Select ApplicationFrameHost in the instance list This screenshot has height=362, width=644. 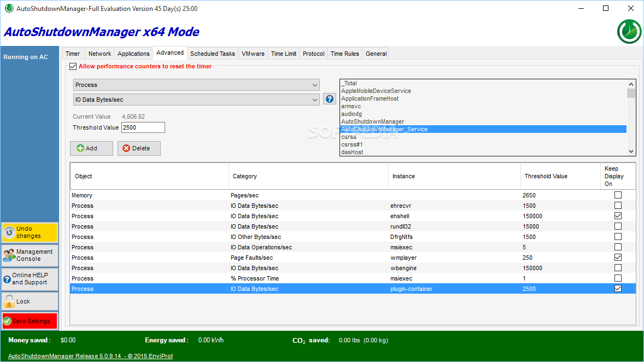point(483,98)
